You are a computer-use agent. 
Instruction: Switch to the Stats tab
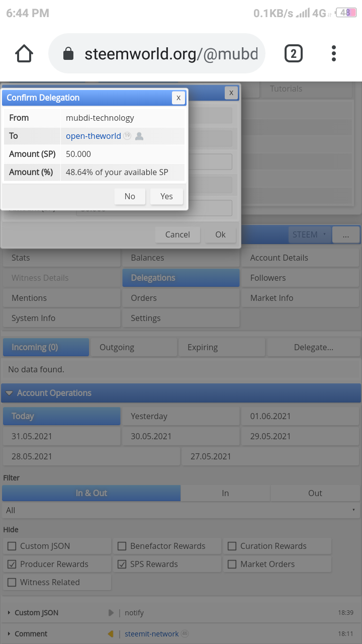pyautogui.click(x=61, y=258)
